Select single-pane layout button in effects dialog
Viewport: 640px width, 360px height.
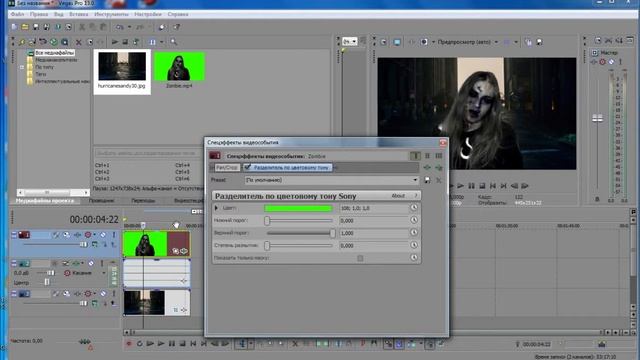pos(415,156)
